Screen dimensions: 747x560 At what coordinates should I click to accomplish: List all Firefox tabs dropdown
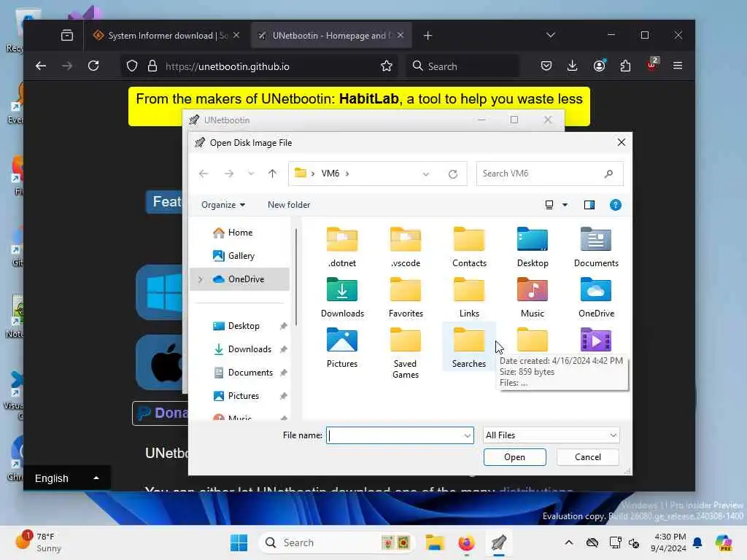point(551,35)
